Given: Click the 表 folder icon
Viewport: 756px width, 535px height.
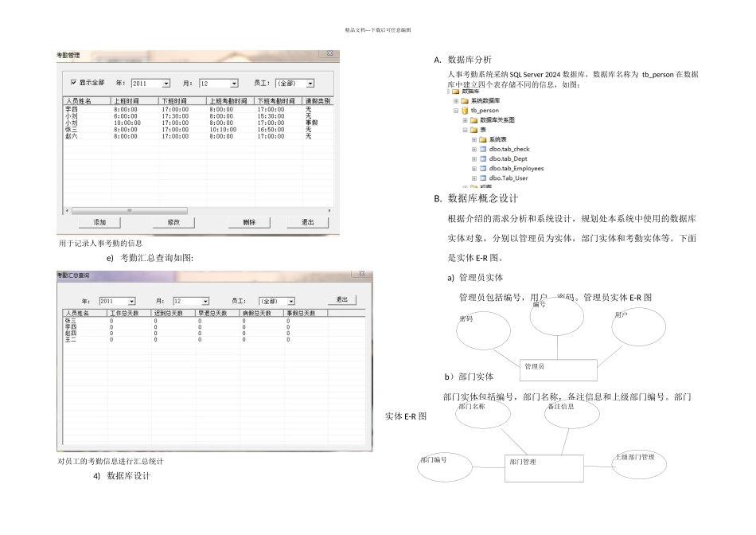Looking at the screenshot, I should click(474, 130).
